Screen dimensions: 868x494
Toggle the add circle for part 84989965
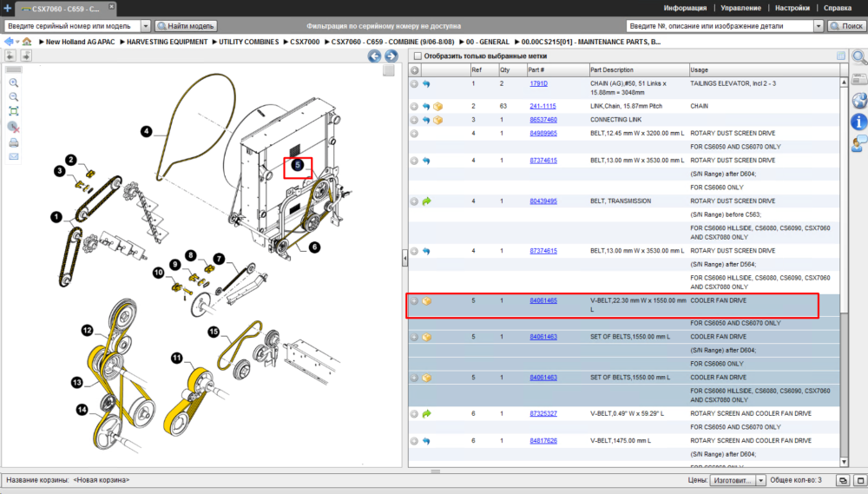(x=414, y=134)
